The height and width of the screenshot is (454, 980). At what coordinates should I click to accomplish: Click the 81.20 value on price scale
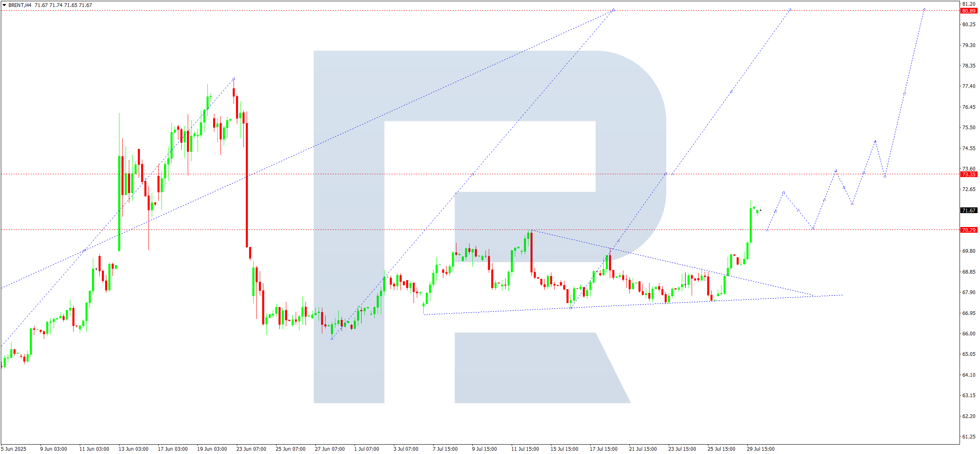[x=969, y=4]
